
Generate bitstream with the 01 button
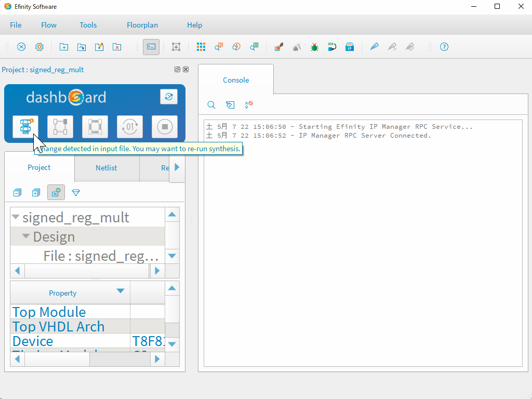pos(129,127)
